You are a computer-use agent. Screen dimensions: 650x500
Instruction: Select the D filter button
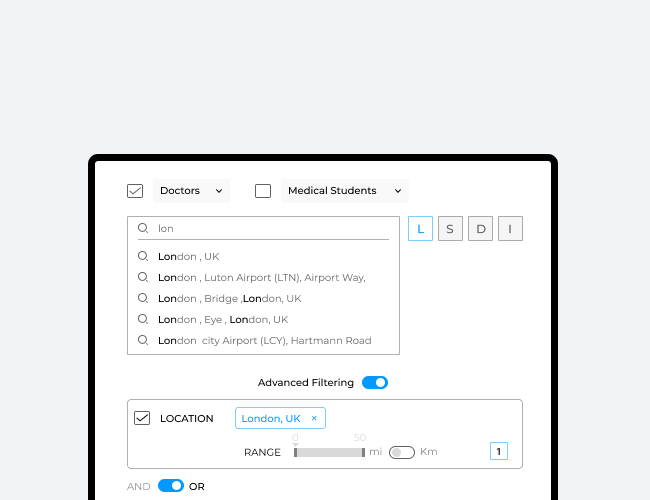[481, 229]
